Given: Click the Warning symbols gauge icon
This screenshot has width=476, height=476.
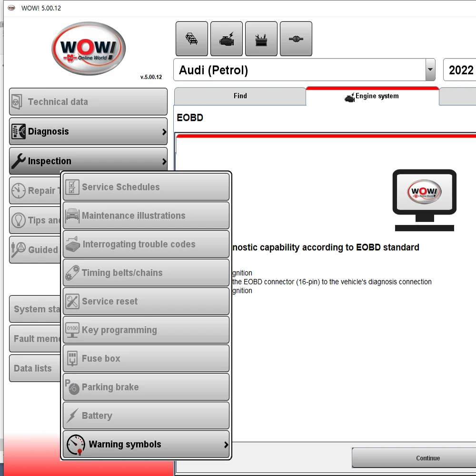Looking at the screenshot, I should tap(76, 445).
